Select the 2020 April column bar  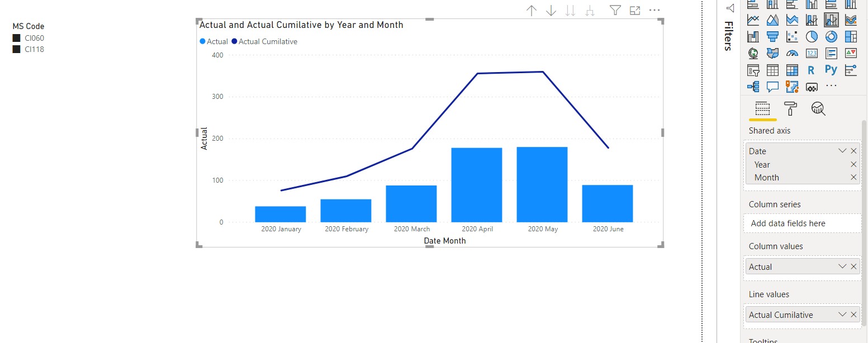[477, 185]
